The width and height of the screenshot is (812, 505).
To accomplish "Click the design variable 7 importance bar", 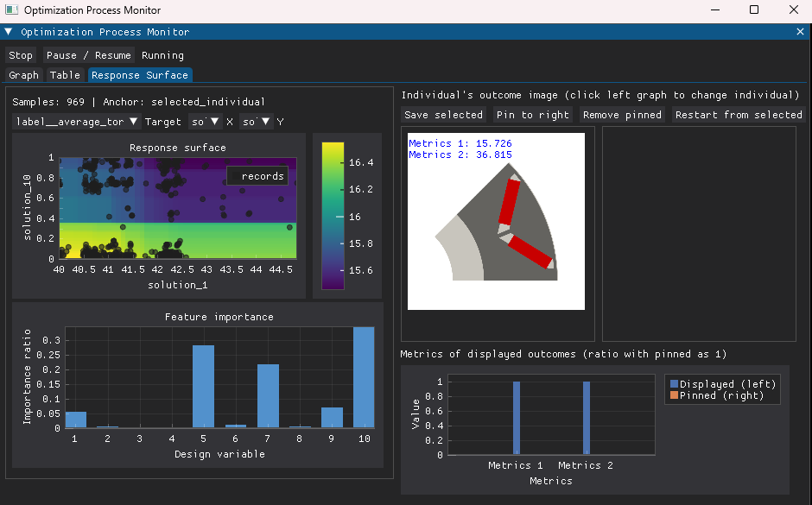I will 268,396.
